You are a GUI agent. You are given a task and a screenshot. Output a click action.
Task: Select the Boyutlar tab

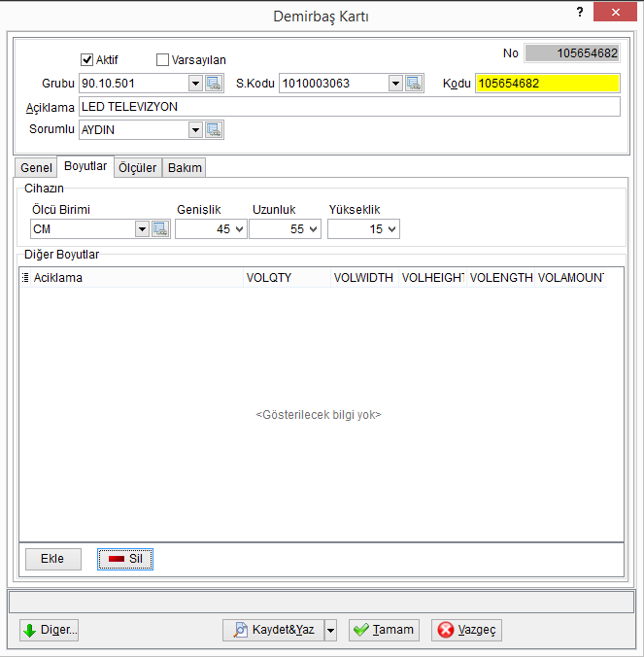[85, 166]
